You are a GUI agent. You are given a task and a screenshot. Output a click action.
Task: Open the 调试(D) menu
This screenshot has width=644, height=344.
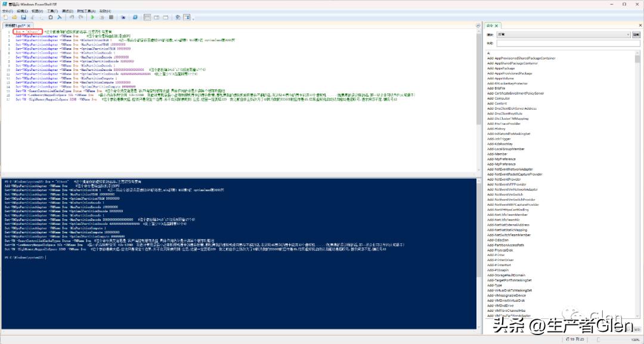[67, 11]
